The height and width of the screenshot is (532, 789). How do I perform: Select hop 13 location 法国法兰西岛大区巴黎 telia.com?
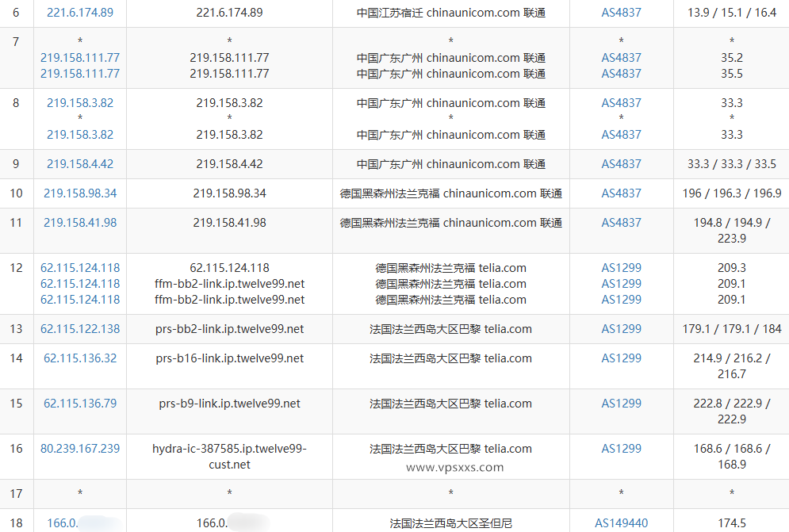coord(451,329)
